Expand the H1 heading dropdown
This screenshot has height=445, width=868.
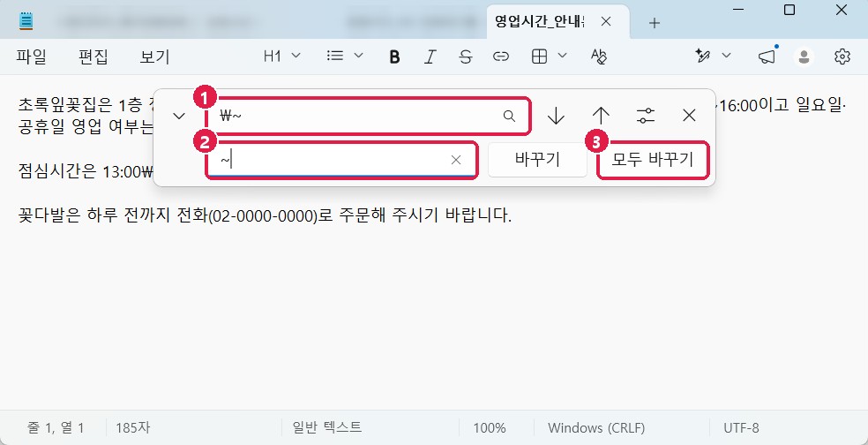(x=282, y=56)
